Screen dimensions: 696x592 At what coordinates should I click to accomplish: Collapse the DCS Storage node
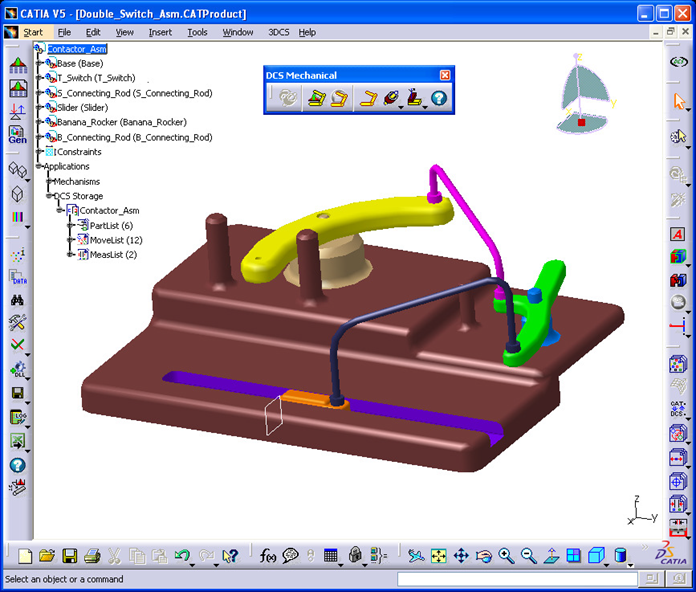(50, 196)
